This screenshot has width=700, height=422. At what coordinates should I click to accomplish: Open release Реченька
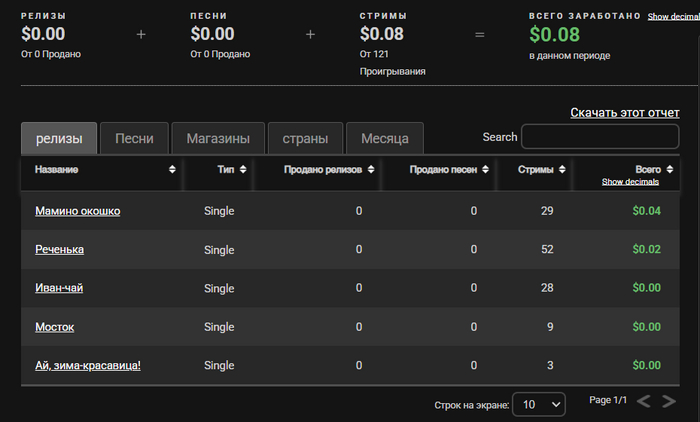tap(59, 249)
